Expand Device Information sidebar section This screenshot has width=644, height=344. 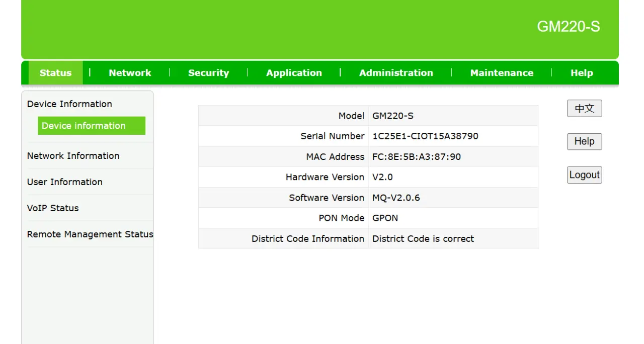coord(69,104)
